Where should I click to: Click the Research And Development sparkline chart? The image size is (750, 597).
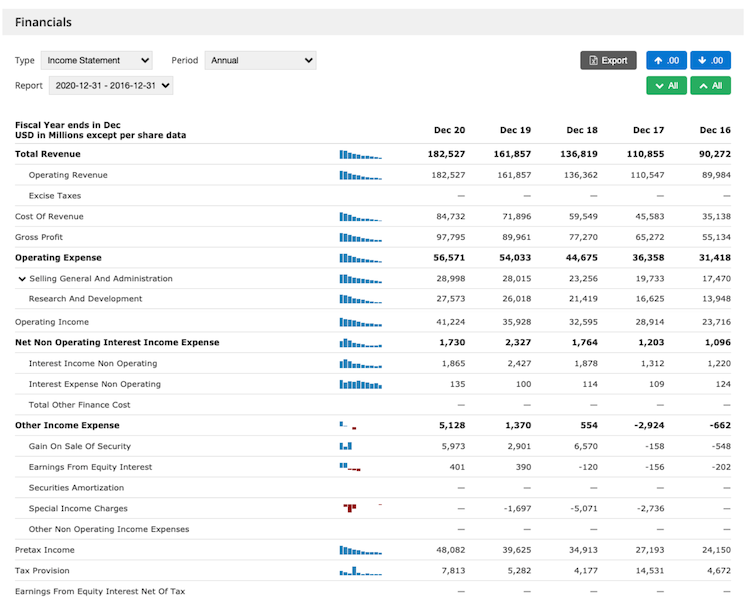tap(361, 299)
